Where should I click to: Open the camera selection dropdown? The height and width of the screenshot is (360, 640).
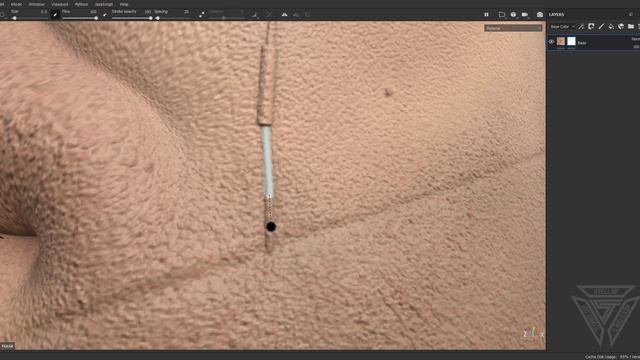pos(525,15)
